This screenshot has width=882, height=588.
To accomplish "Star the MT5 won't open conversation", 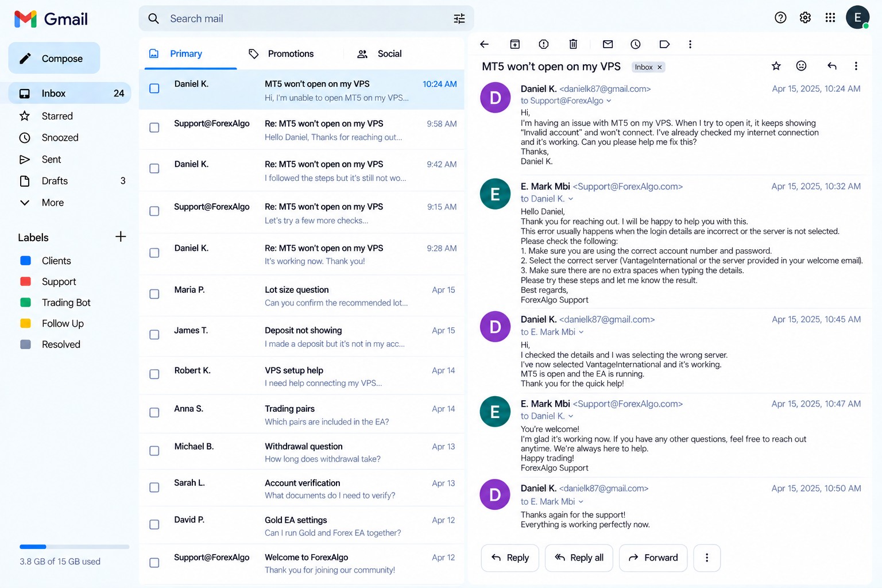I will click(x=776, y=66).
